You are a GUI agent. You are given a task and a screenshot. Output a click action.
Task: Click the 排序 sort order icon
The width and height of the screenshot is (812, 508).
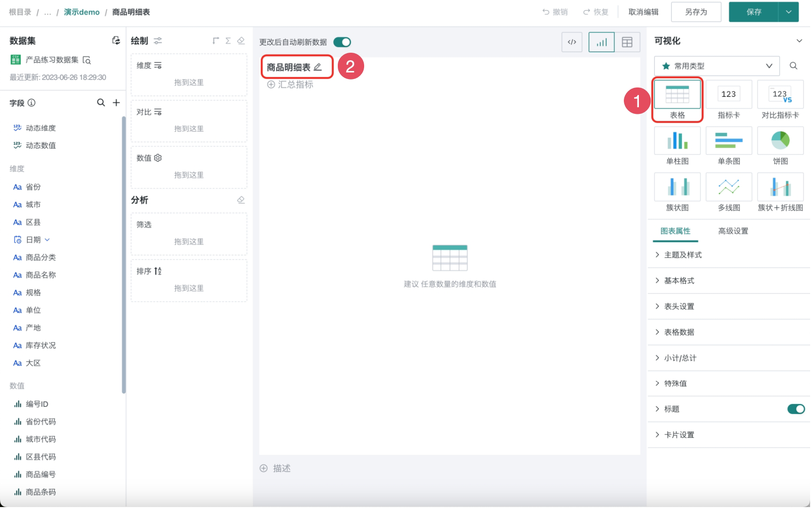(158, 271)
